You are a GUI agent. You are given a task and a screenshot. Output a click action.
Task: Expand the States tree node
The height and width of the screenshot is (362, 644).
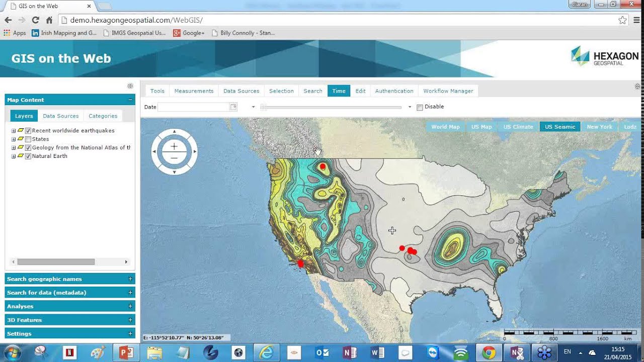click(x=14, y=139)
